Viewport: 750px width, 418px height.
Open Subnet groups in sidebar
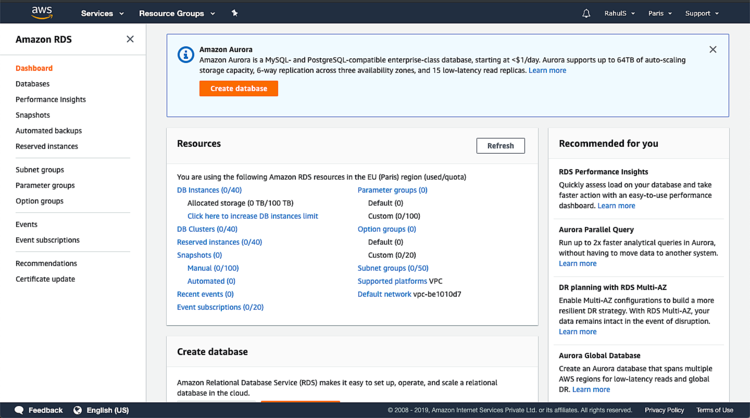(40, 170)
